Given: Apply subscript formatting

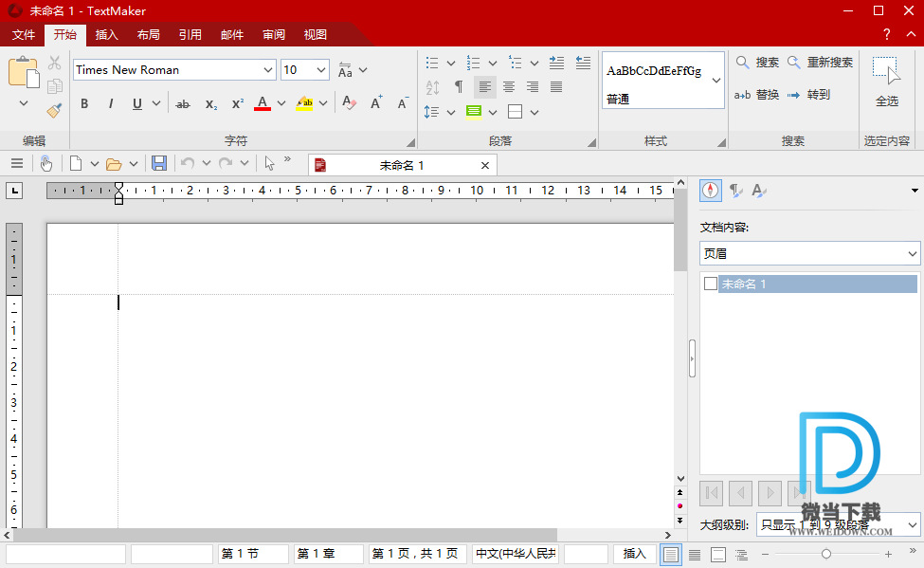Looking at the screenshot, I should (211, 104).
